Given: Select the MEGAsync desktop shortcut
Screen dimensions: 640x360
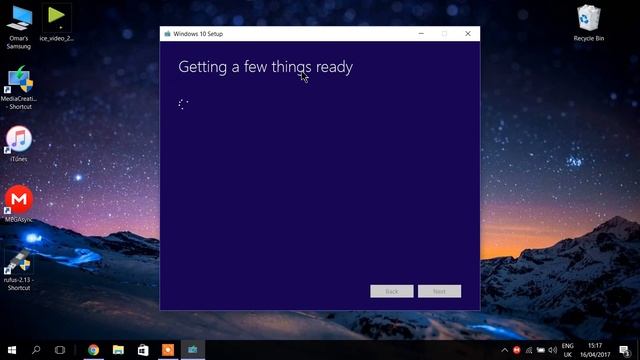Looking at the screenshot, I should 19,203.
